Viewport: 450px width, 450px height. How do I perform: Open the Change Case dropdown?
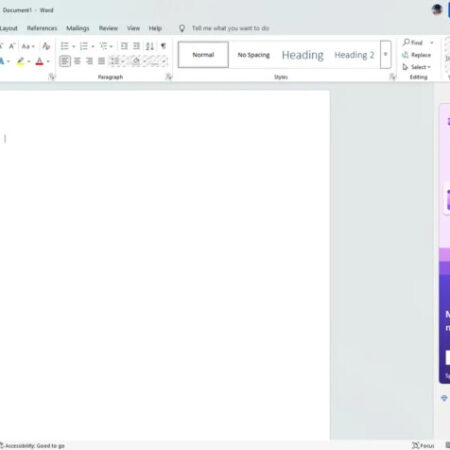click(x=28, y=46)
